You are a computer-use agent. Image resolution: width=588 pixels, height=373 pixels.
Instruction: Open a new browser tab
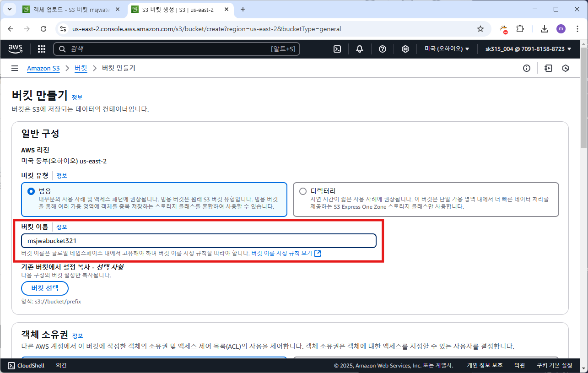point(243,9)
